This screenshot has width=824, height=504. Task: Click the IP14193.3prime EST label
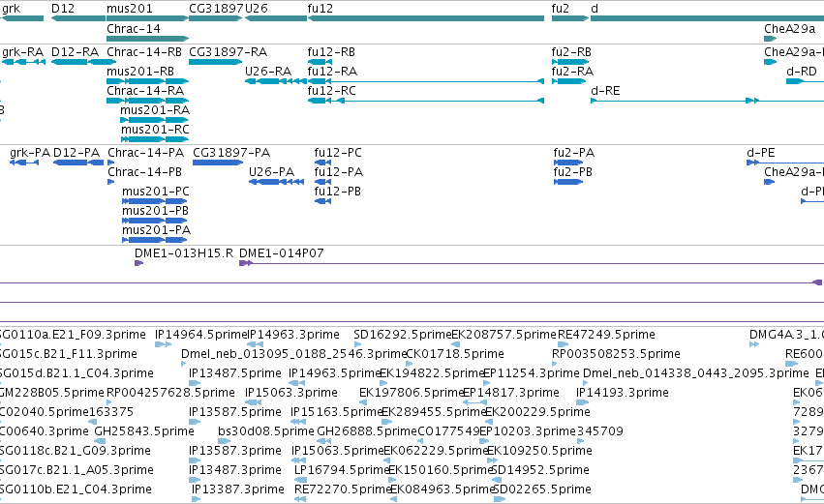[x=623, y=393]
